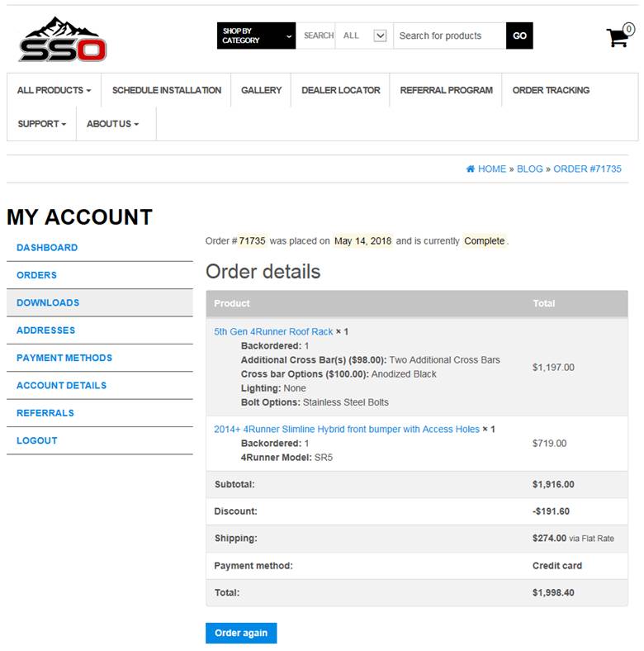The image size is (644, 651).
Task: Open the Dealer Locator page
Action: [x=341, y=90]
